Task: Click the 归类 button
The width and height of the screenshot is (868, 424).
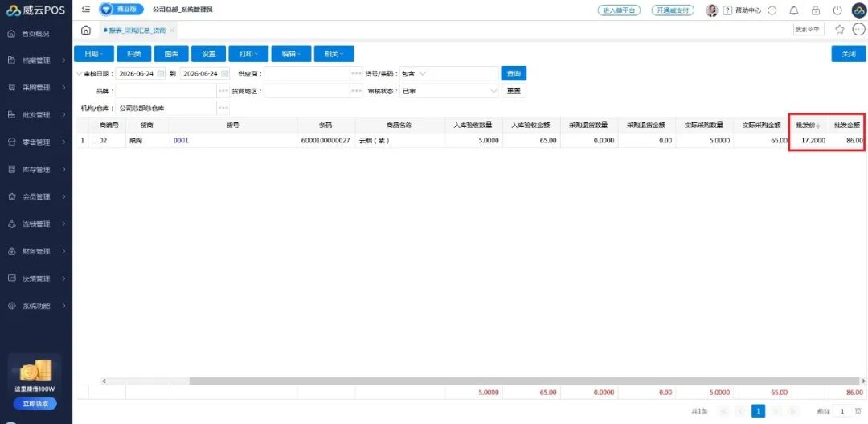Action: point(134,54)
